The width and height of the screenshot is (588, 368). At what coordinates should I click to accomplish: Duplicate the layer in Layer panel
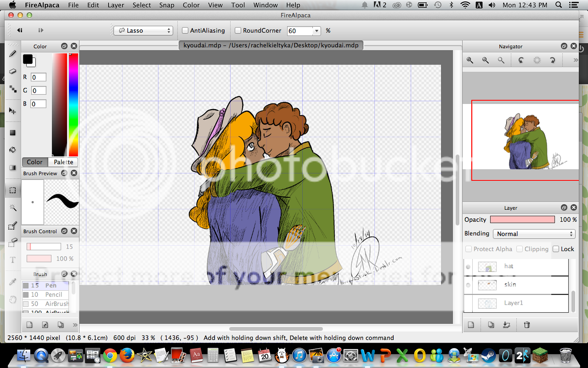(x=491, y=325)
